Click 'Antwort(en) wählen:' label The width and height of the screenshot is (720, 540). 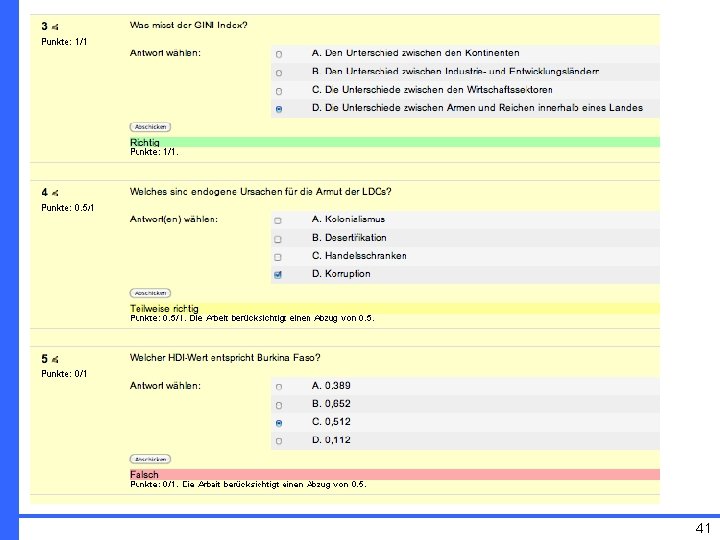pos(174,219)
